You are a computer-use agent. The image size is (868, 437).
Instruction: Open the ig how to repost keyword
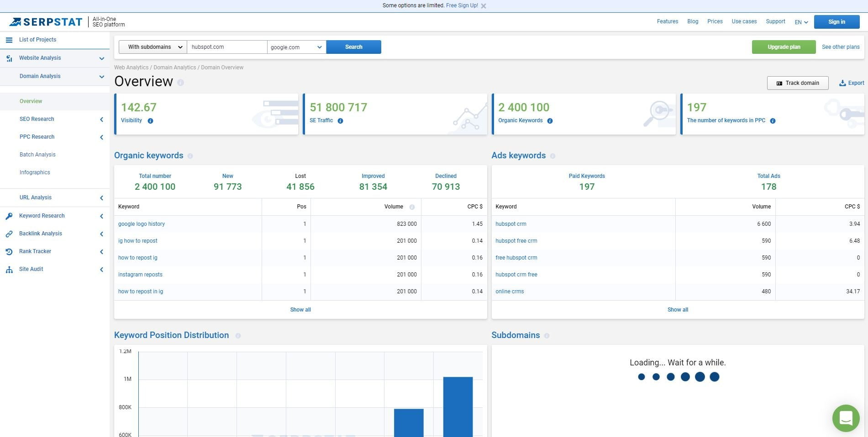137,241
